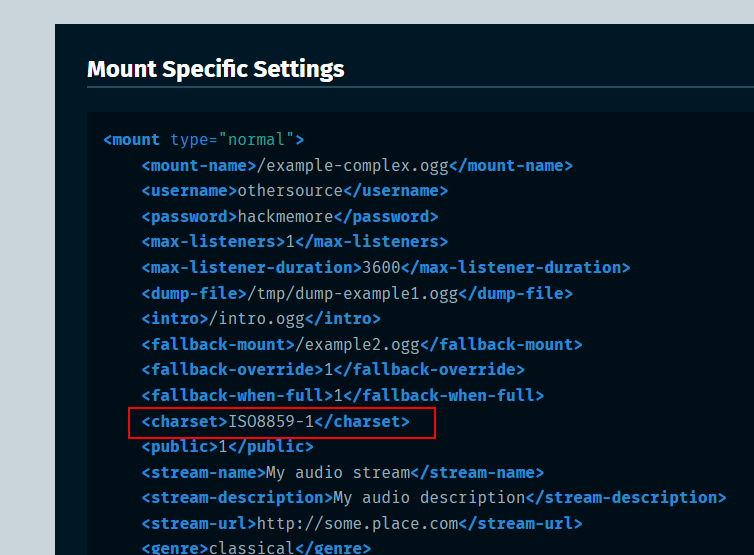Viewport: 754px width, 555px height.
Task: Click the /tmp/dump-example1.ogg dump file path
Action: pos(343,293)
